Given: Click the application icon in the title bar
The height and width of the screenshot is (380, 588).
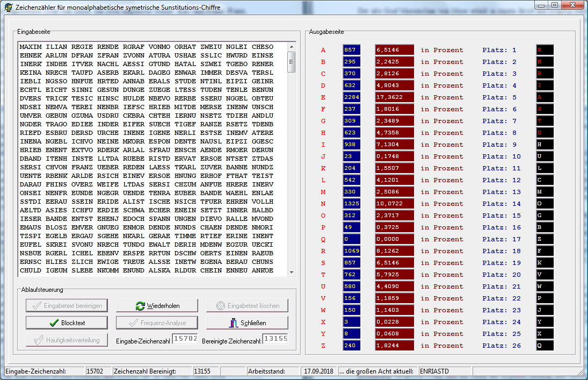Looking at the screenshot, I should [8, 7].
